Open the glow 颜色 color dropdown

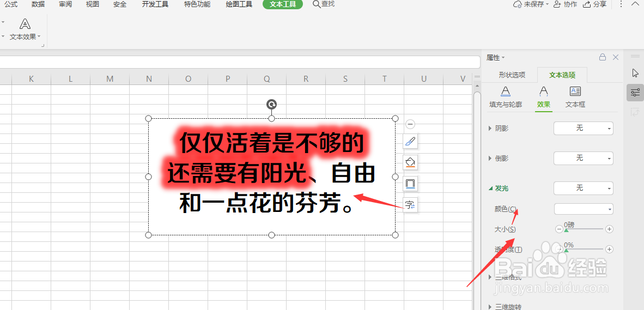[x=584, y=209]
